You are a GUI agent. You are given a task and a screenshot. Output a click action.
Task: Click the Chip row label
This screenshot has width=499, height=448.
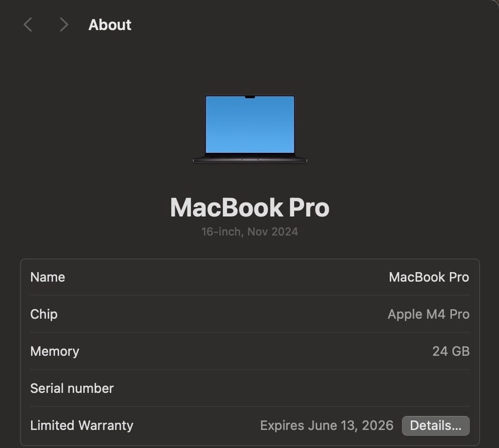44,314
